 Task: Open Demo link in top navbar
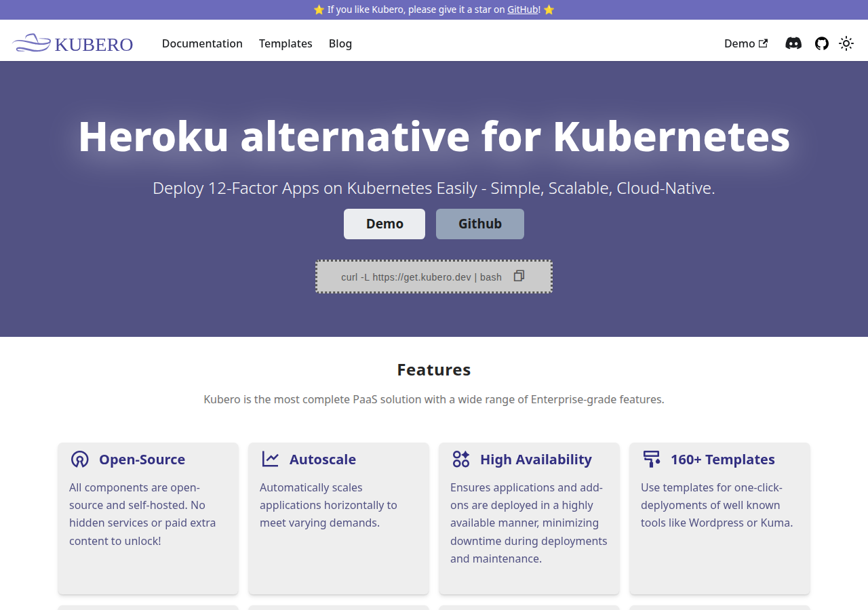tap(746, 43)
